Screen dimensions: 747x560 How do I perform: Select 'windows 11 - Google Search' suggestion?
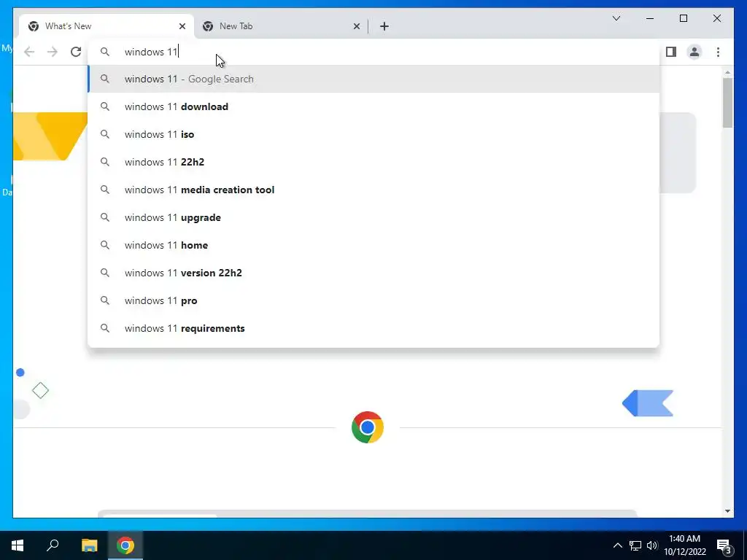[373, 79]
